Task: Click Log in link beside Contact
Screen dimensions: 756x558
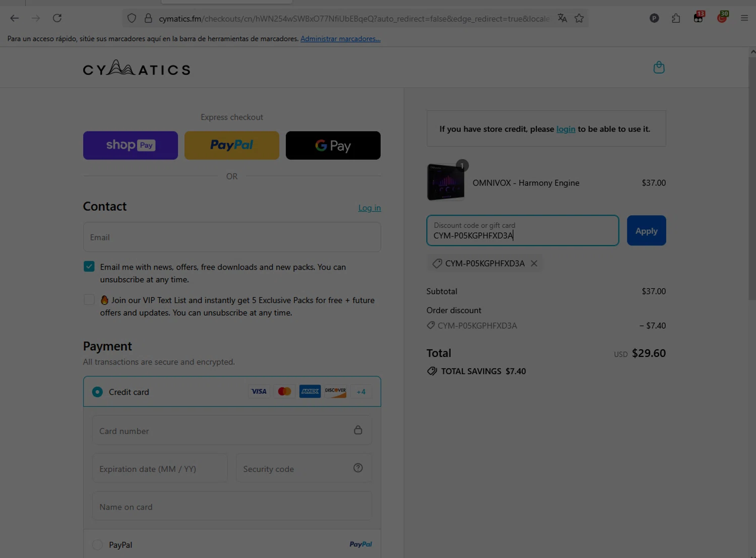Action: [369, 208]
